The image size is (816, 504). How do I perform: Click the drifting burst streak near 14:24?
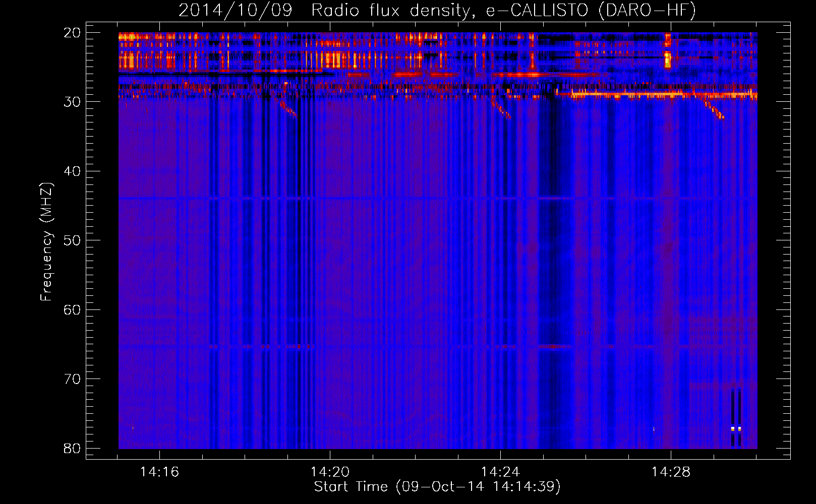pos(501,109)
